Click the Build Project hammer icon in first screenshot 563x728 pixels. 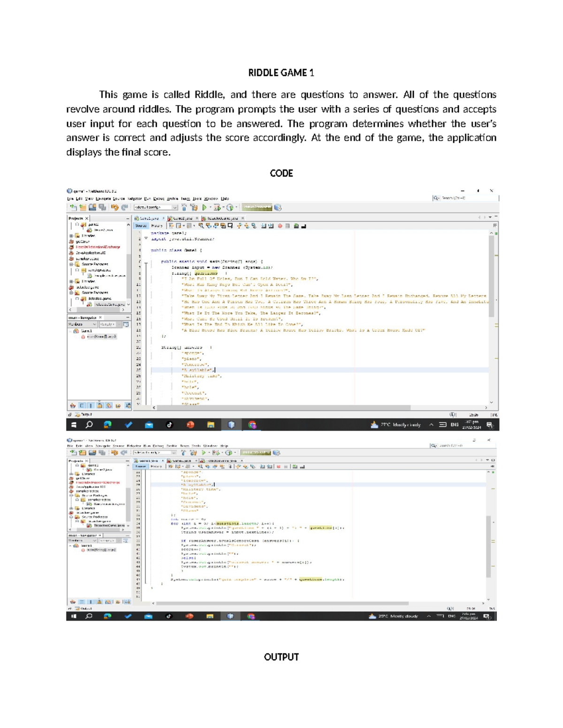coord(184,207)
